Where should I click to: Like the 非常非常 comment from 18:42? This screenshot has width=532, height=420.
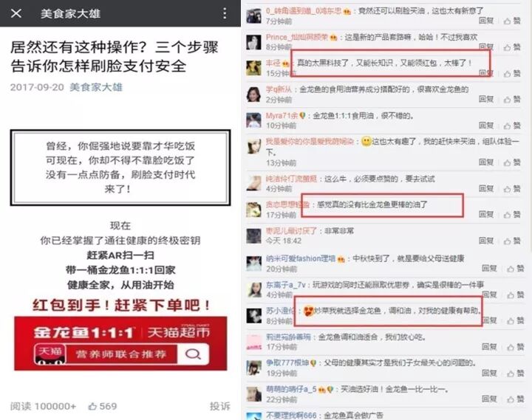tap(512, 241)
